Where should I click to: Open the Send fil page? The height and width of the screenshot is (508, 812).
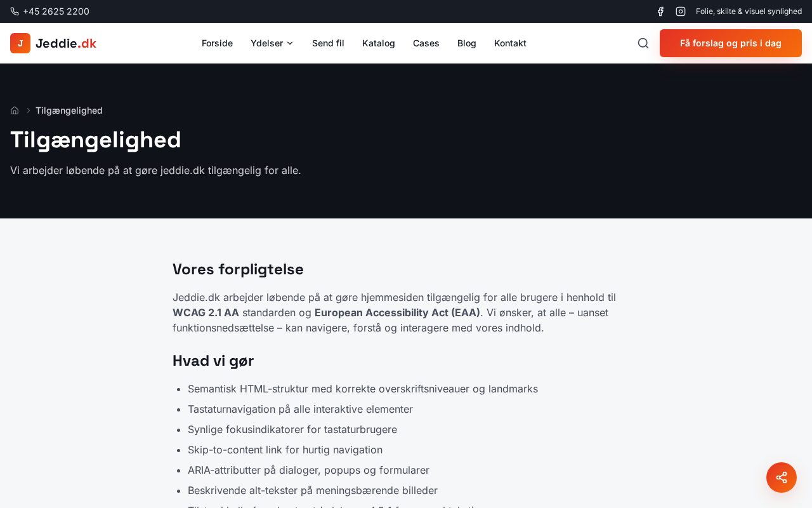click(x=328, y=43)
